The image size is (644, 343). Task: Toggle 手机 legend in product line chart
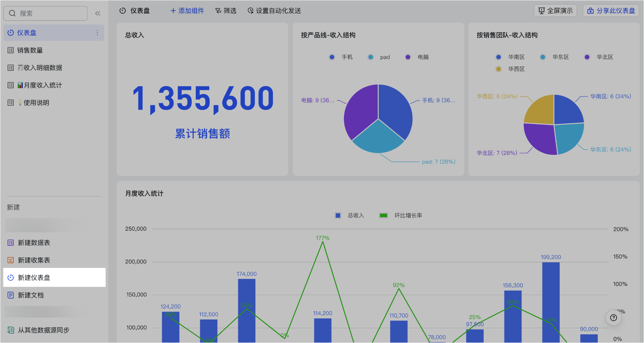click(x=341, y=57)
